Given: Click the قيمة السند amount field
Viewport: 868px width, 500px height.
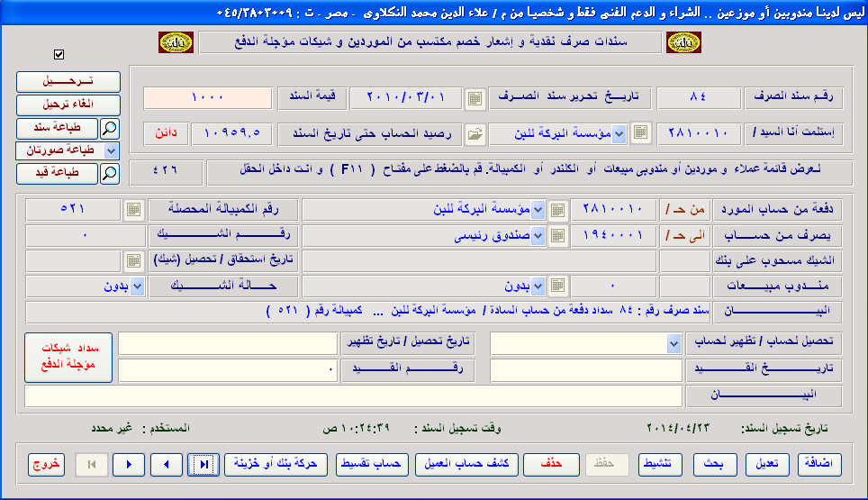Looking at the screenshot, I should (207, 97).
